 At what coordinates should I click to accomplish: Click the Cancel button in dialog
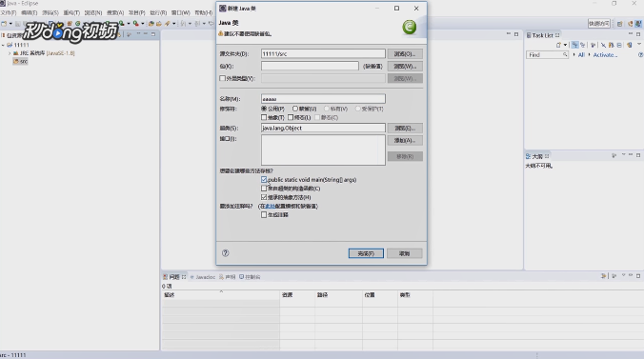tap(405, 253)
